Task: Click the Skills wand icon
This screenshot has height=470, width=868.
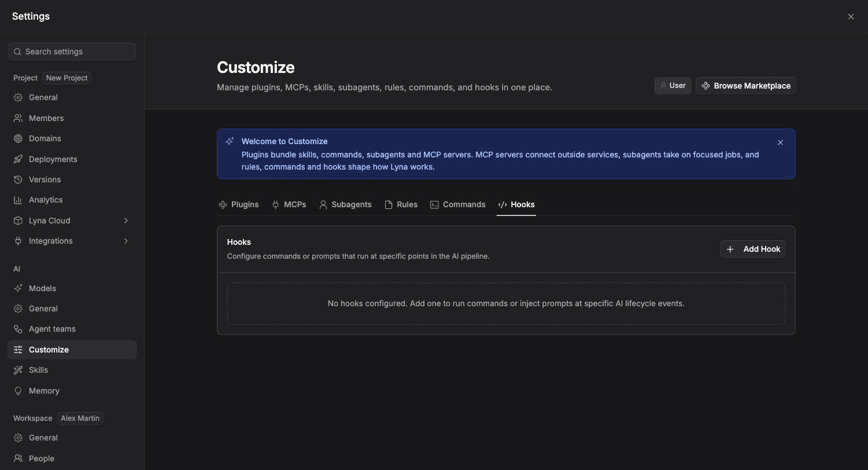Action: click(x=18, y=370)
